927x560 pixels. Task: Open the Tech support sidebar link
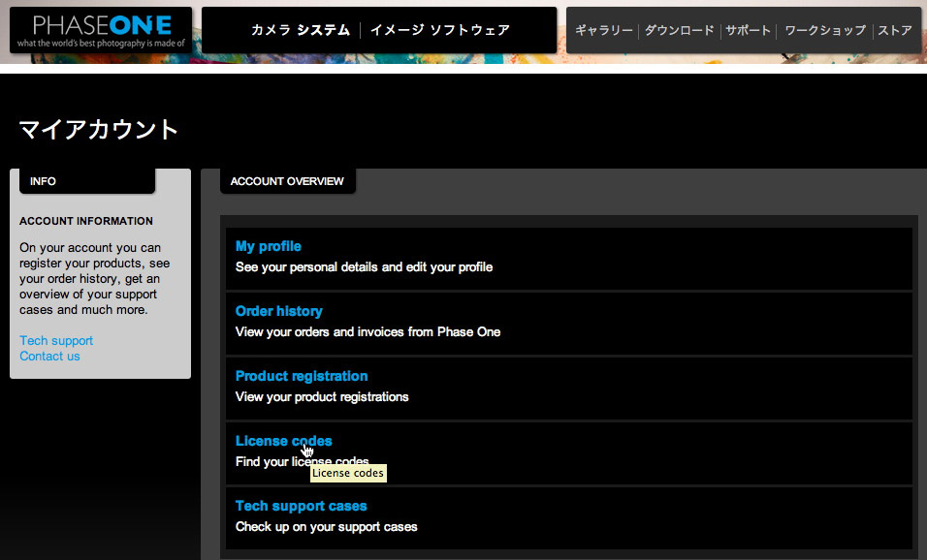click(55, 340)
